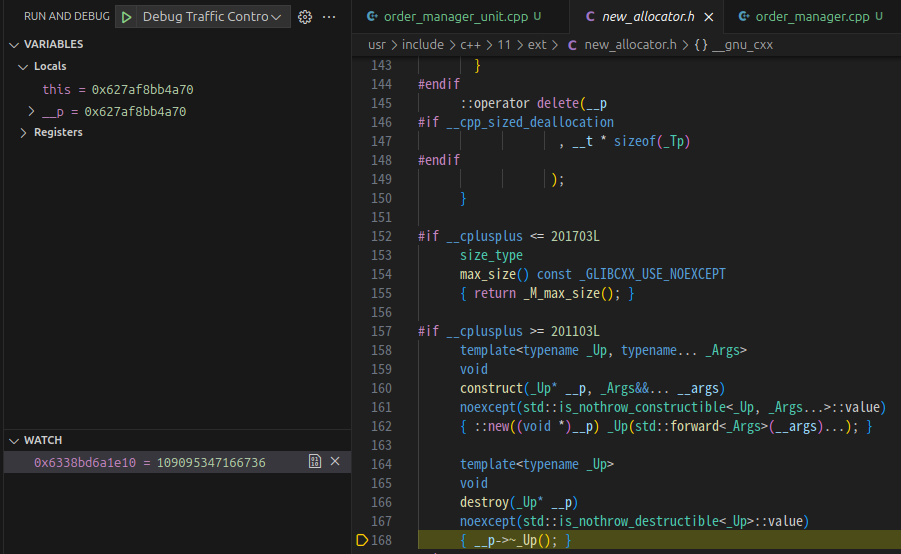901x554 pixels.
Task: Click line number 160 in gutter
Action: 381,388
